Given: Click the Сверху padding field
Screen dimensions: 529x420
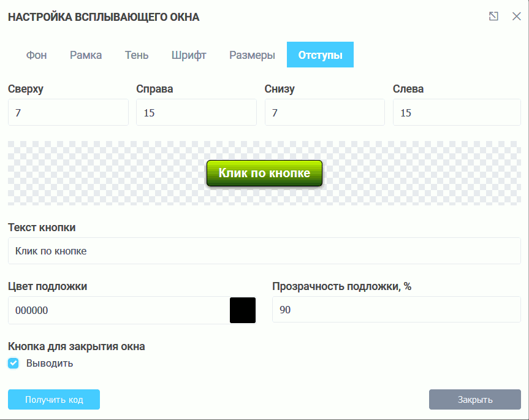Looking at the screenshot, I should click(x=68, y=112).
